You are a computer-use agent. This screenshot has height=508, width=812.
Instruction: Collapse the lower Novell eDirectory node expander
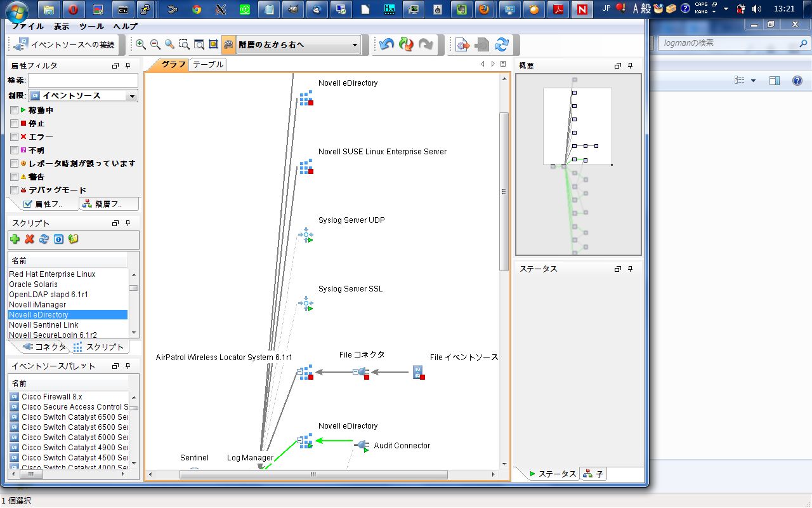pos(301,441)
